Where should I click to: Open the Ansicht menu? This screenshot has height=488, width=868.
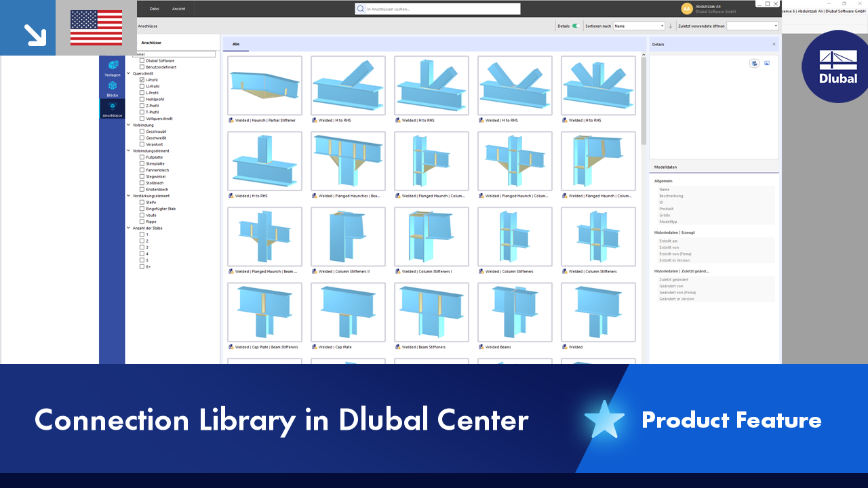coord(180,9)
